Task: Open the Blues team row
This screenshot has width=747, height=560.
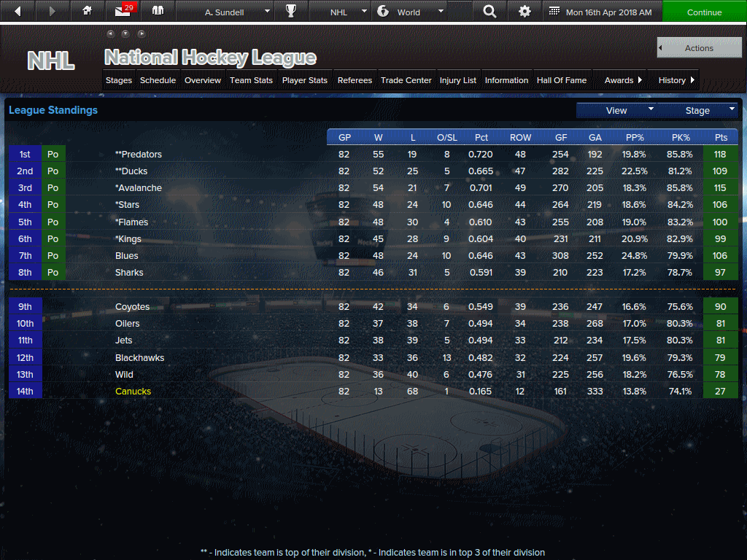Action: click(373, 256)
